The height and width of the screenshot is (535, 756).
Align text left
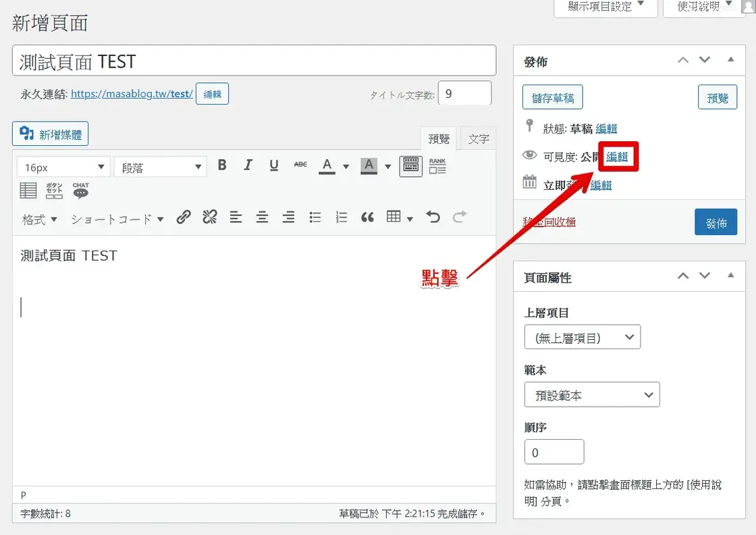tap(236, 218)
